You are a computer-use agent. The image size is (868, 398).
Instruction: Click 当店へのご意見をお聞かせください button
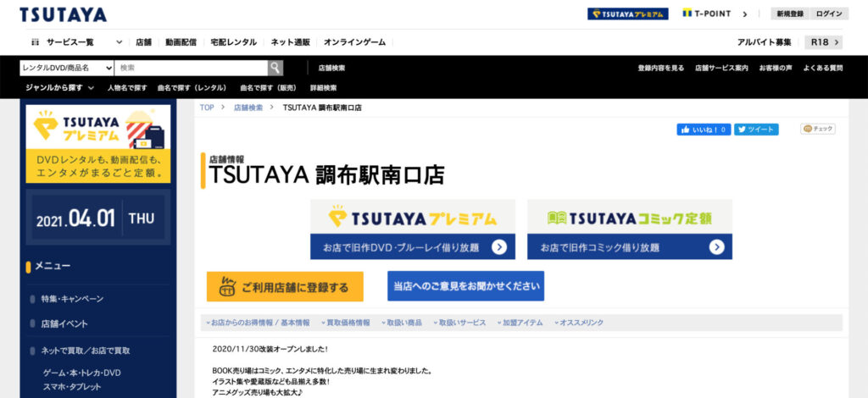465,285
